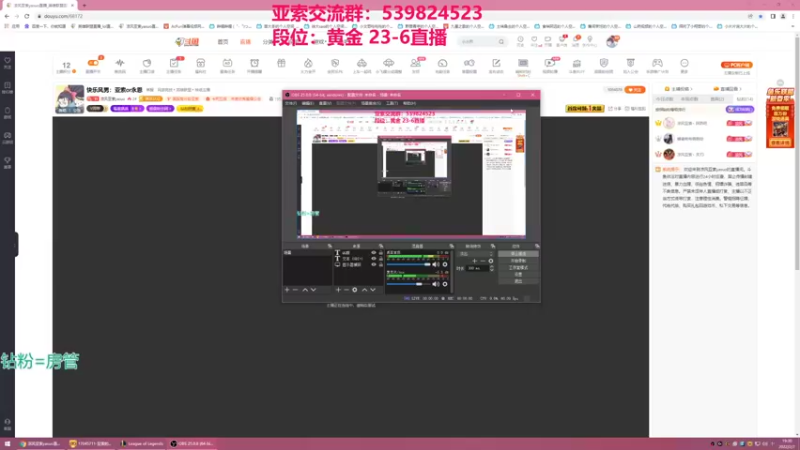Open the Edit menu in OBS window

(x=308, y=104)
